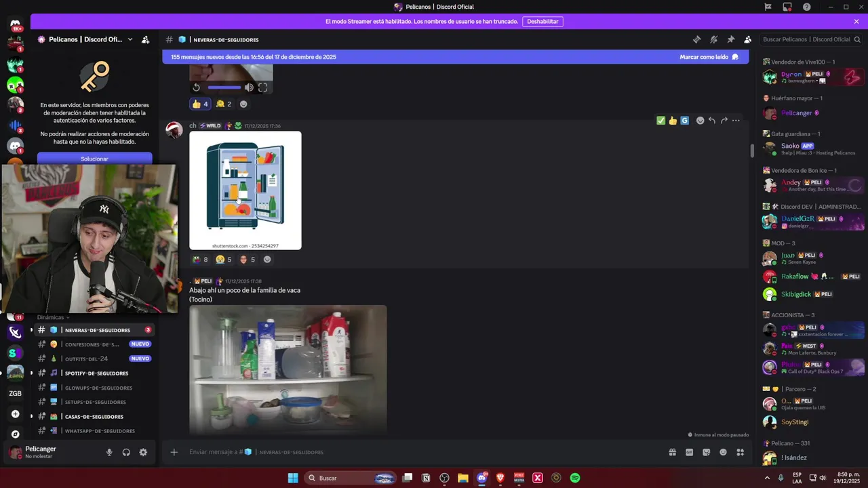Open the glowups-de-seguidores channel
868x488 pixels.
(x=94, y=388)
